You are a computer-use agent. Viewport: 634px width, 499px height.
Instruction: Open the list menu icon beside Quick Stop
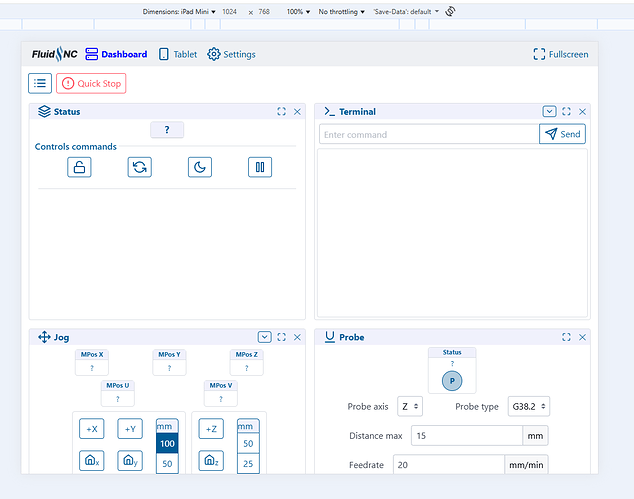point(40,83)
